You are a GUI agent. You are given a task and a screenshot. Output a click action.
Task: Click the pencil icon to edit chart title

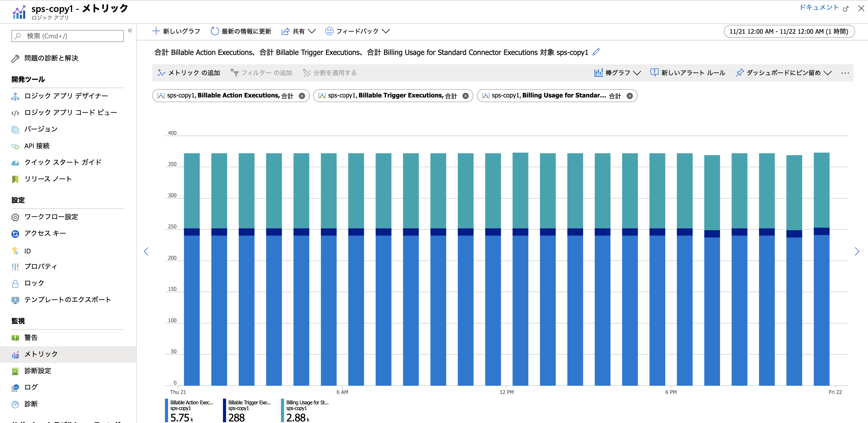[x=596, y=52]
